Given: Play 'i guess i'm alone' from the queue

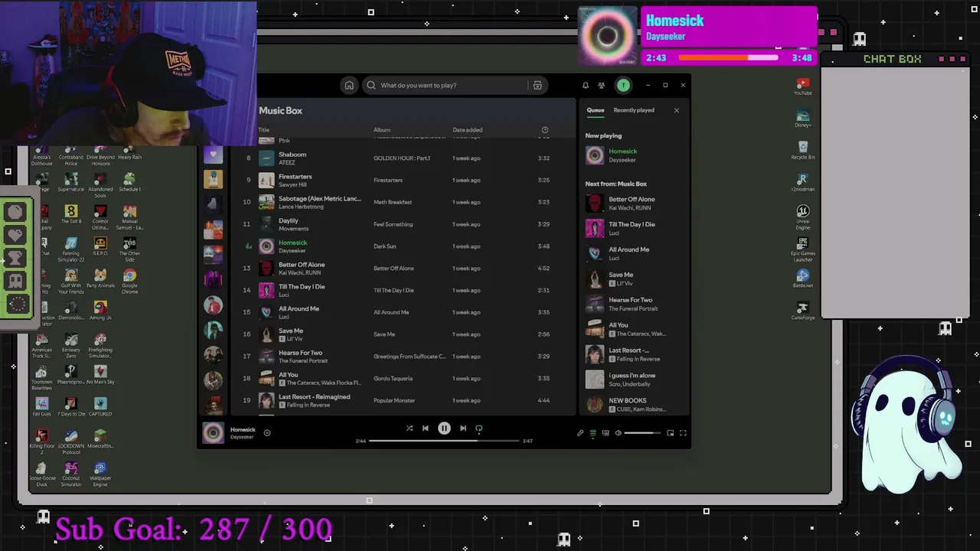Looking at the screenshot, I should (x=632, y=380).
